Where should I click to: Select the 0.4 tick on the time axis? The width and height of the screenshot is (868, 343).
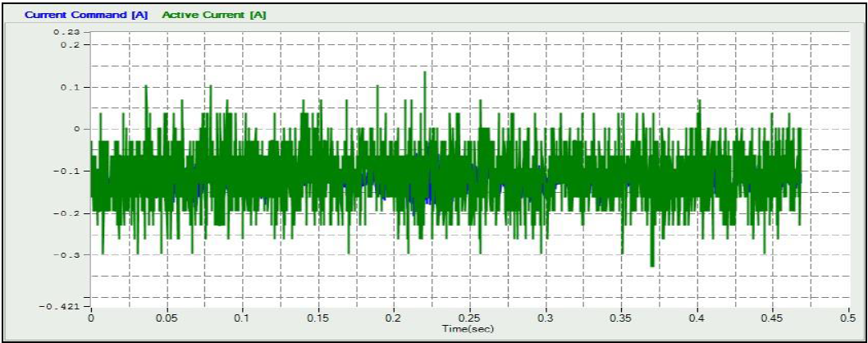(x=697, y=318)
